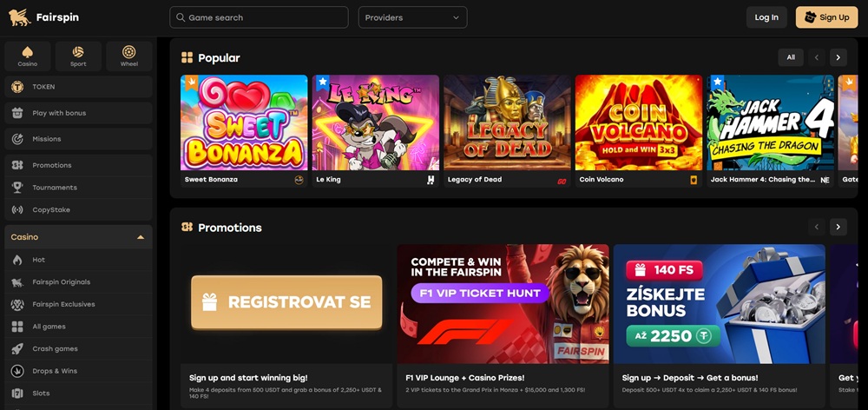Click the Tournaments trophy icon

click(17, 188)
